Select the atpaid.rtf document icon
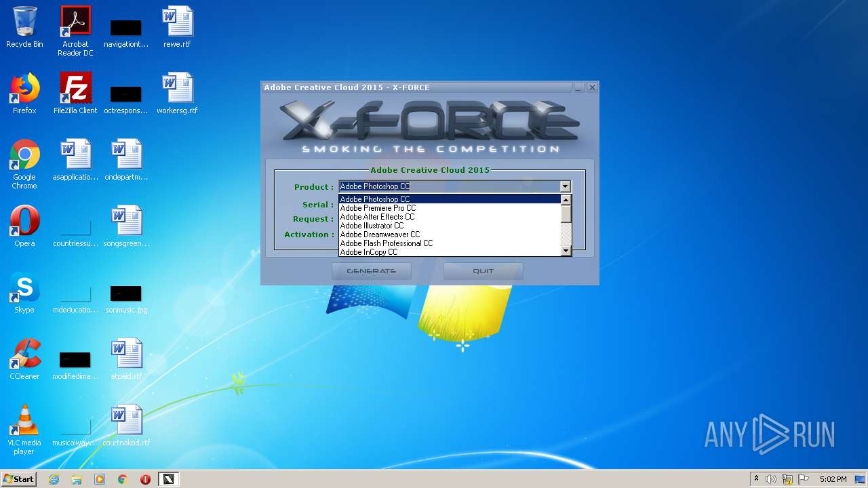868x488 pixels. (126, 360)
